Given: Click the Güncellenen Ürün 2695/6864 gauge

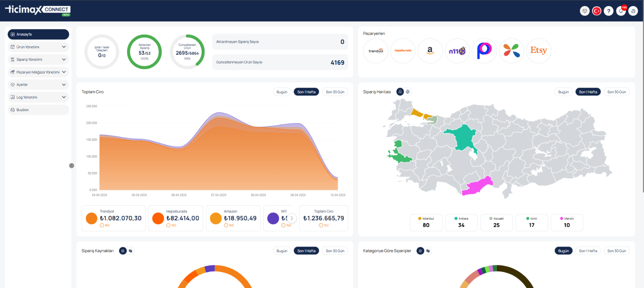Looking at the screenshot, I should coord(187,52).
